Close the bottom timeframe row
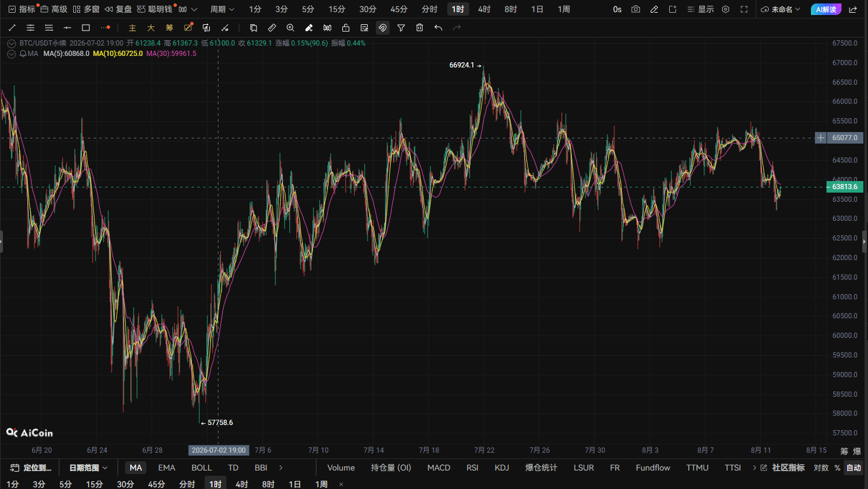This screenshot has width=868, height=489. tap(341, 484)
